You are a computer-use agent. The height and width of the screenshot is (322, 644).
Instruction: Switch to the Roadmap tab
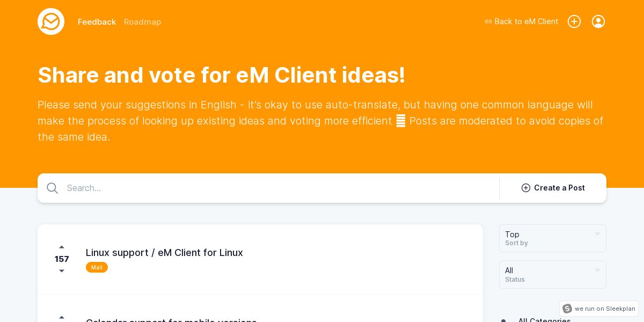[142, 22]
